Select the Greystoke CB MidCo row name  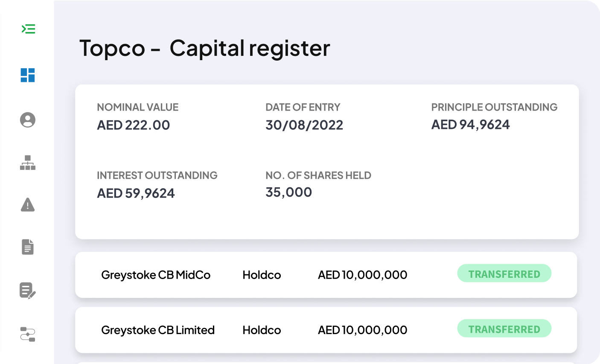click(156, 275)
